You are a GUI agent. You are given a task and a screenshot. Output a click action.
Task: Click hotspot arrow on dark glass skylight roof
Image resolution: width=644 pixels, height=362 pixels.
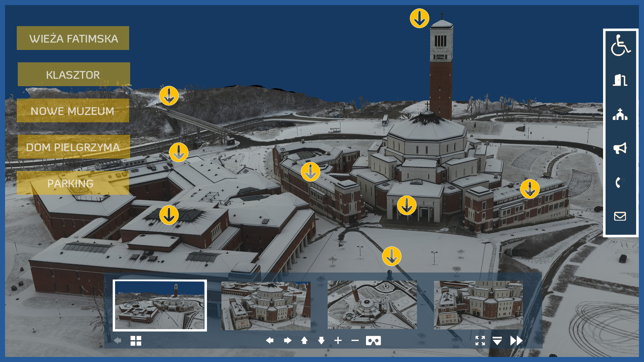click(169, 215)
